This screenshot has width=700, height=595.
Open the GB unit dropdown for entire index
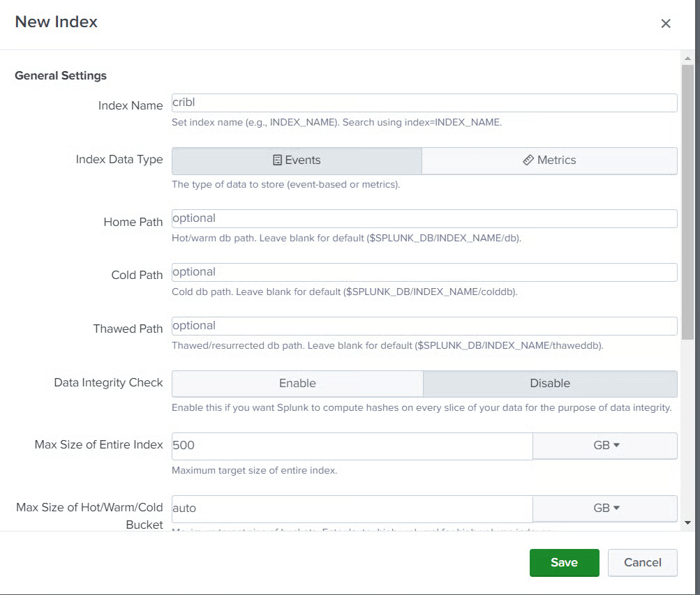tap(604, 446)
